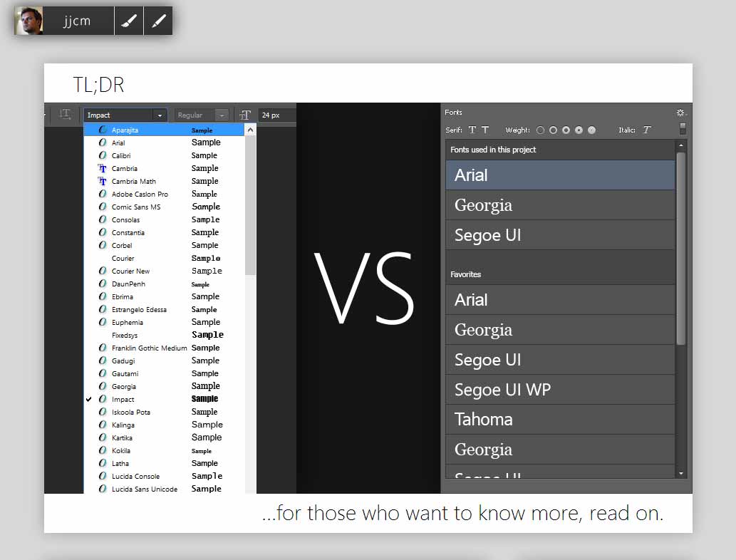The image size is (736, 560).
Task: Enable the Italic filter in the Fonts panel
Action: (647, 130)
